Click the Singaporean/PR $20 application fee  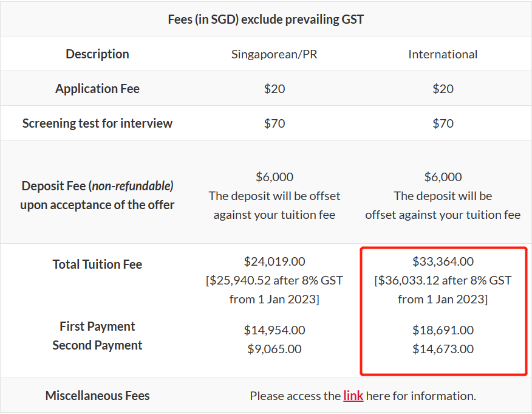pos(274,89)
